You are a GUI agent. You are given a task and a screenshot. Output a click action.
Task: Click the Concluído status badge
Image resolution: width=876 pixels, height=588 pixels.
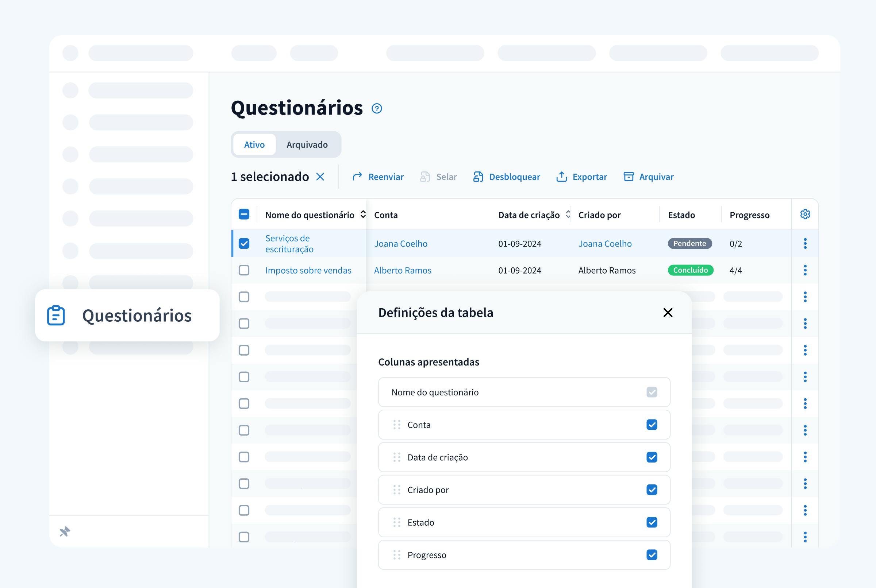690,270
